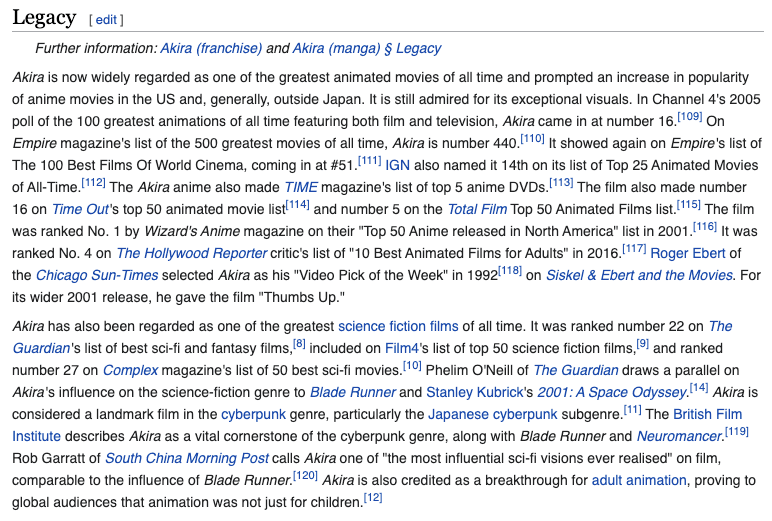Open Akira (manga) § Legacy link
The height and width of the screenshot is (521, 772).
pos(367,48)
